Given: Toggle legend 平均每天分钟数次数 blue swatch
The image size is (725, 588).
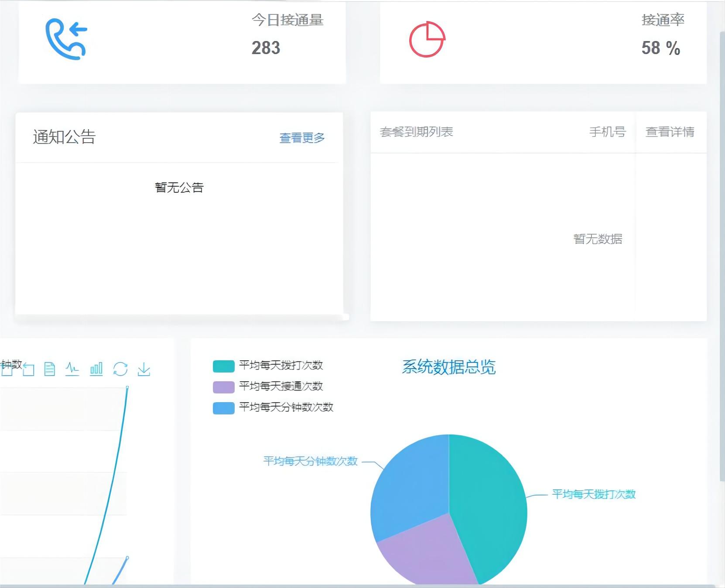Looking at the screenshot, I should (x=223, y=407).
